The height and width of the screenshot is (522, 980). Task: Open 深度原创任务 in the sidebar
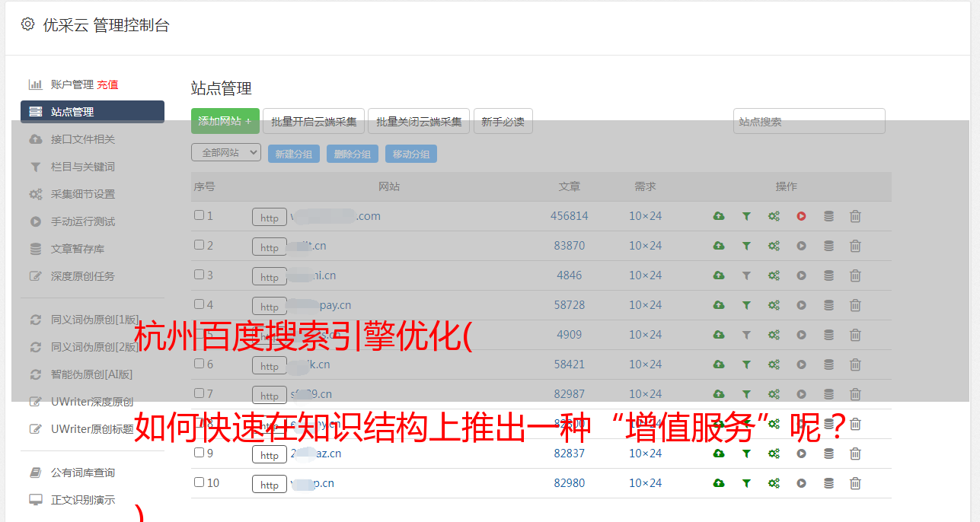point(83,276)
